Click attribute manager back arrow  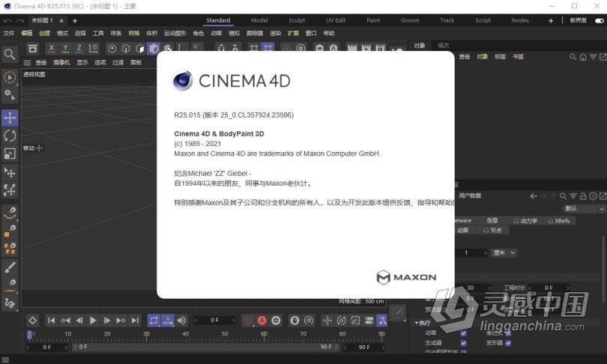point(534,196)
